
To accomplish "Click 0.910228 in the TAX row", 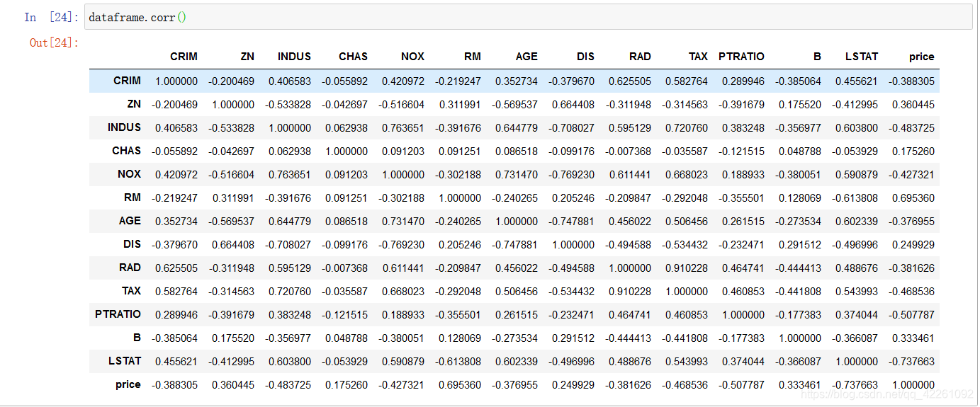I will click(630, 292).
